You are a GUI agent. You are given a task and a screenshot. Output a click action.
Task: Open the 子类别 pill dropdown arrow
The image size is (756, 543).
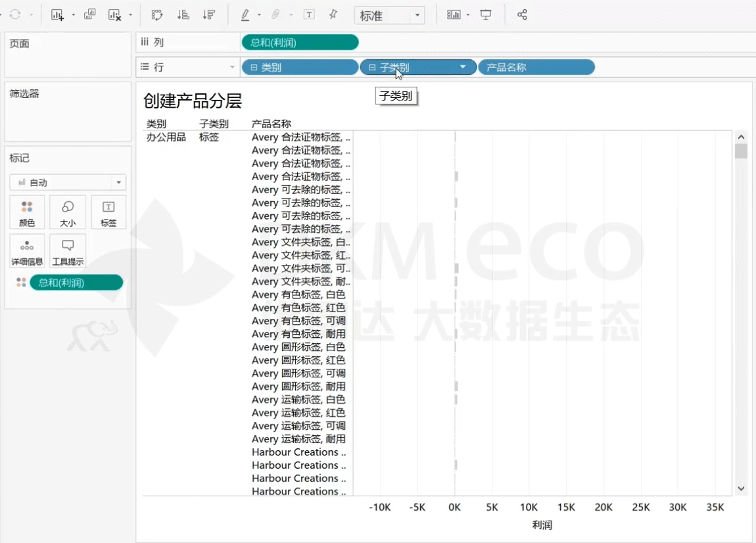(x=463, y=67)
